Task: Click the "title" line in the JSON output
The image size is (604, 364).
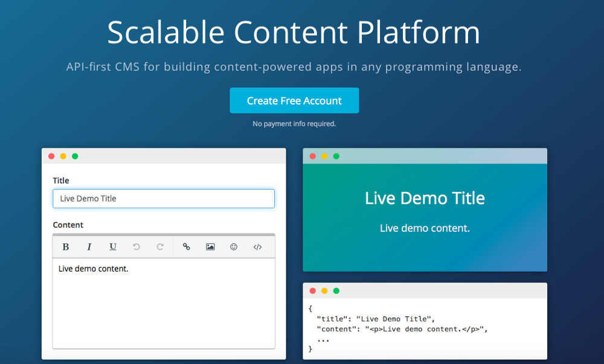Action: point(376,319)
